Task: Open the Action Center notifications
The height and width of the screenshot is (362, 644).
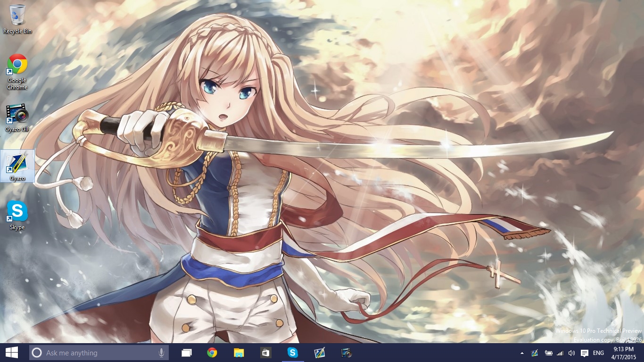Action: tap(585, 353)
